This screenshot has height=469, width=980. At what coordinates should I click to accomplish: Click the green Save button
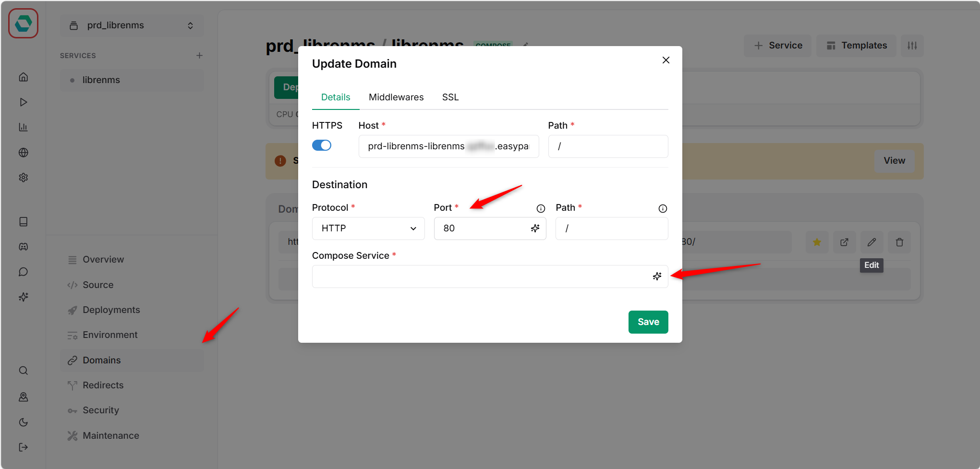[x=648, y=322]
